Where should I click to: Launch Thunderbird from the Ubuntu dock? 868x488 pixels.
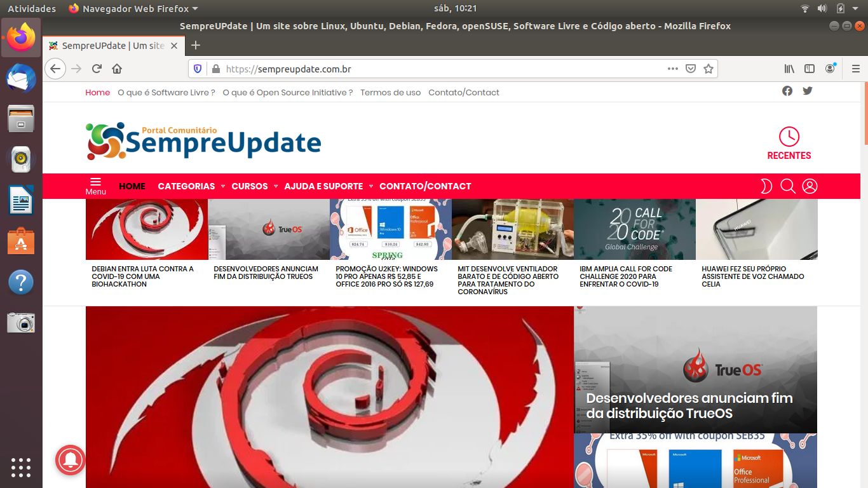coord(21,79)
